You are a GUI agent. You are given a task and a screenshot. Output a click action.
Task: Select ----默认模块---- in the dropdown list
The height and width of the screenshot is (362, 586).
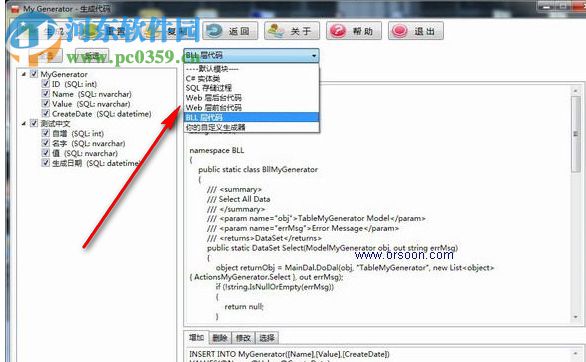coord(252,69)
